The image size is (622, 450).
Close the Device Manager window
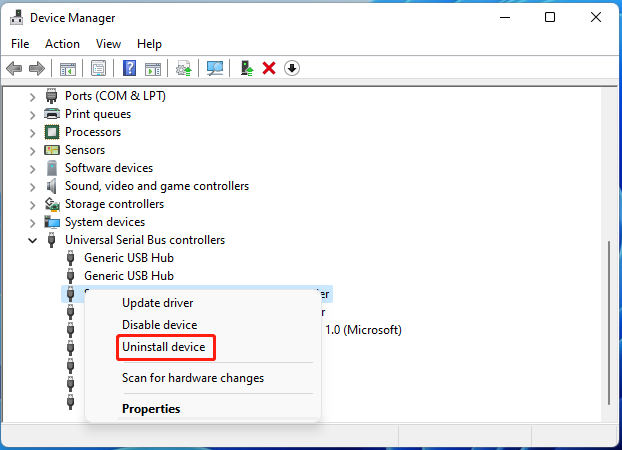[596, 17]
